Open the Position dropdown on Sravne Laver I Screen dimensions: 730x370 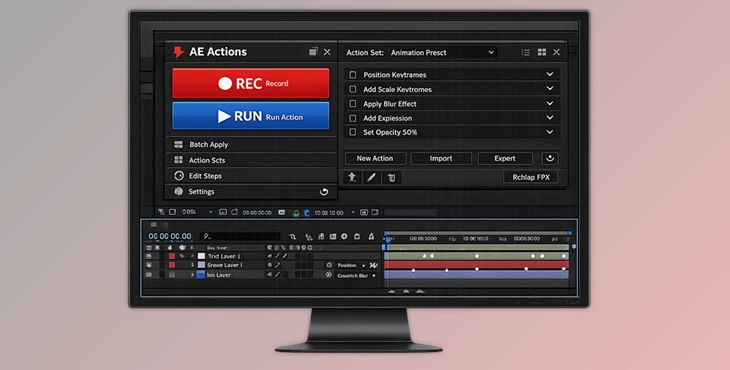[x=351, y=265]
